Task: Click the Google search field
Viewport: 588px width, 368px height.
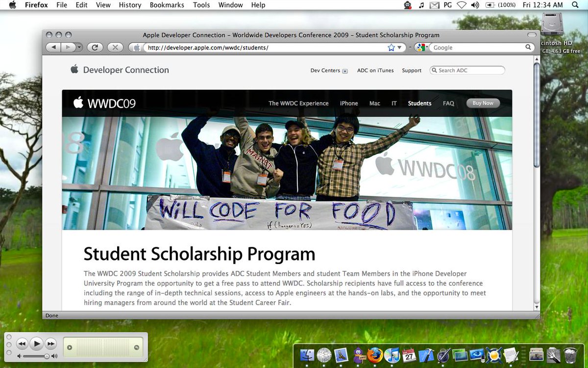Action: pos(478,48)
